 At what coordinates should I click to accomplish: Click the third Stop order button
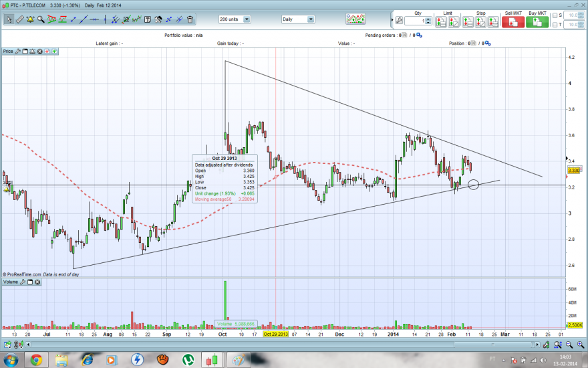pyautogui.click(x=493, y=22)
